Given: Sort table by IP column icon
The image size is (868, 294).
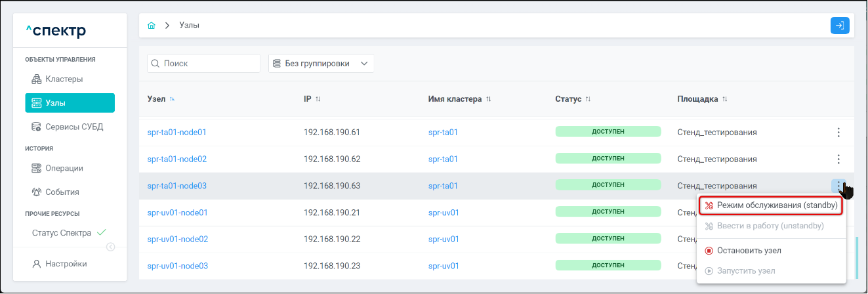Looking at the screenshot, I should tap(318, 99).
